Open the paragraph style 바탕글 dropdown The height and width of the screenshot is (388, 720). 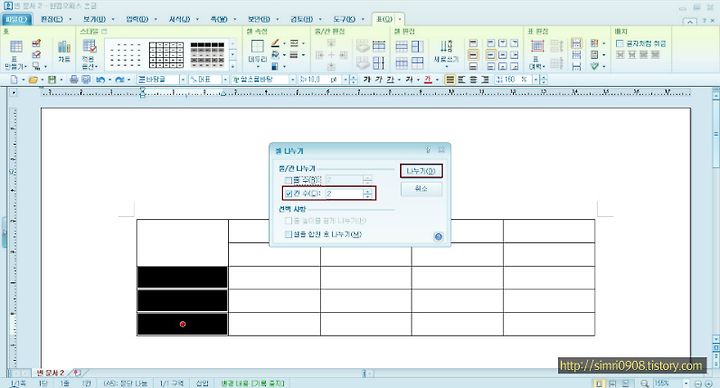pos(182,80)
